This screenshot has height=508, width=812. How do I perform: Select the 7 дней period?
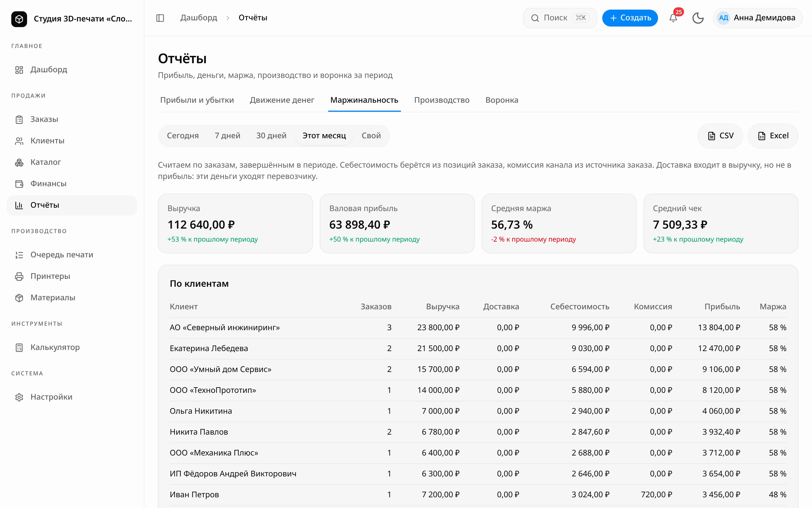pyautogui.click(x=228, y=136)
